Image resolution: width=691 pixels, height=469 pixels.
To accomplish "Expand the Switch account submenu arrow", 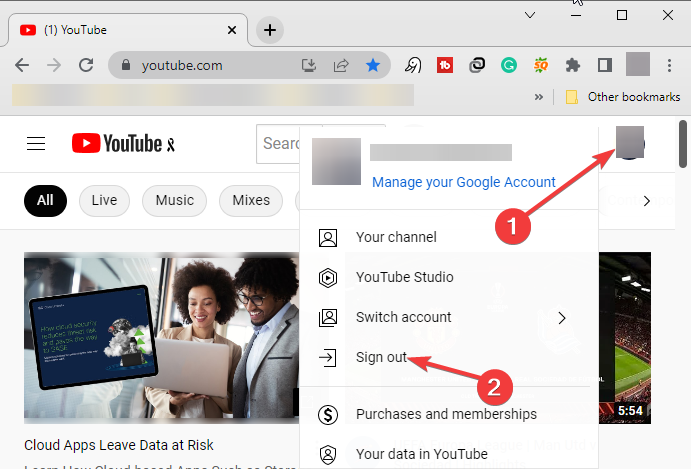I will 562,318.
